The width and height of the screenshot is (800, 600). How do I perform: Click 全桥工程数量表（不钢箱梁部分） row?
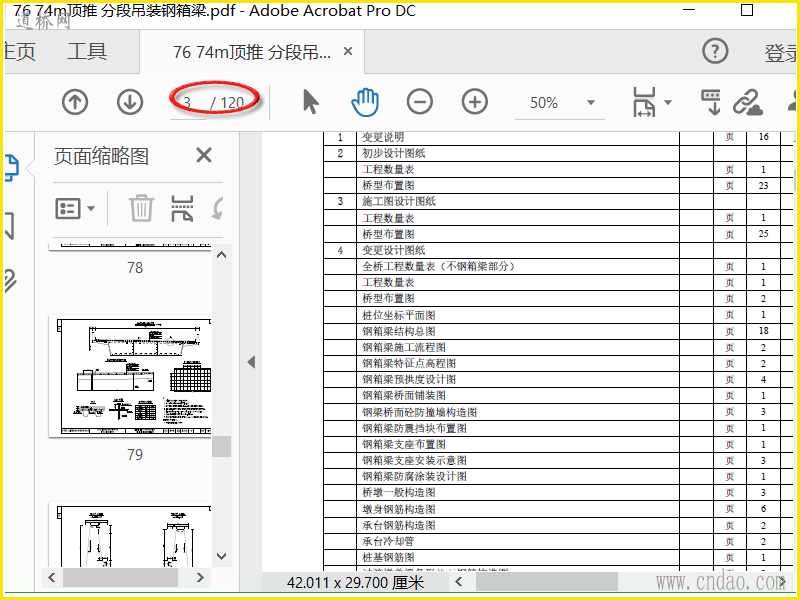558,266
